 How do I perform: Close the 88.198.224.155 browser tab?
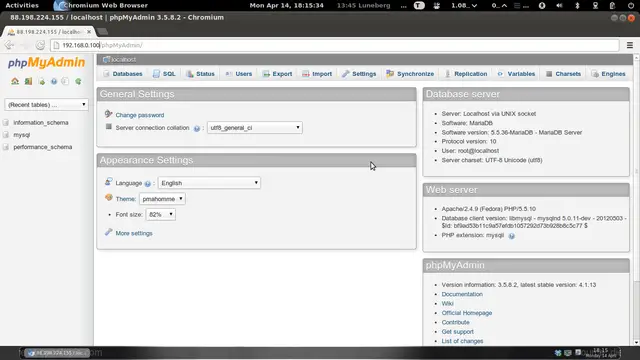click(89, 31)
